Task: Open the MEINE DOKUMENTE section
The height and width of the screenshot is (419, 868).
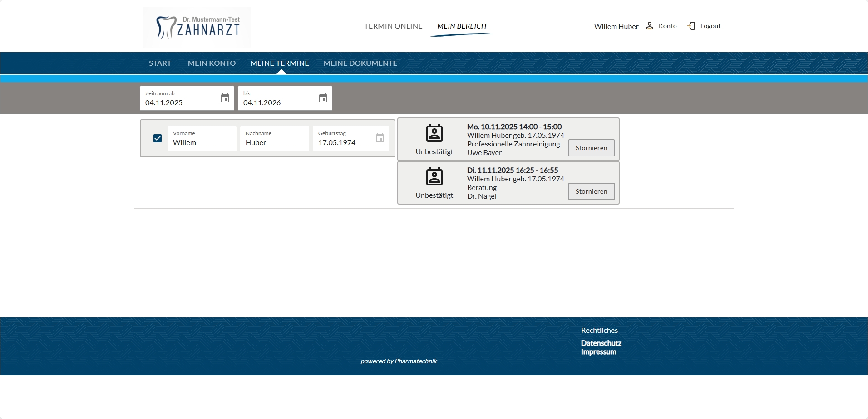Action: click(360, 63)
